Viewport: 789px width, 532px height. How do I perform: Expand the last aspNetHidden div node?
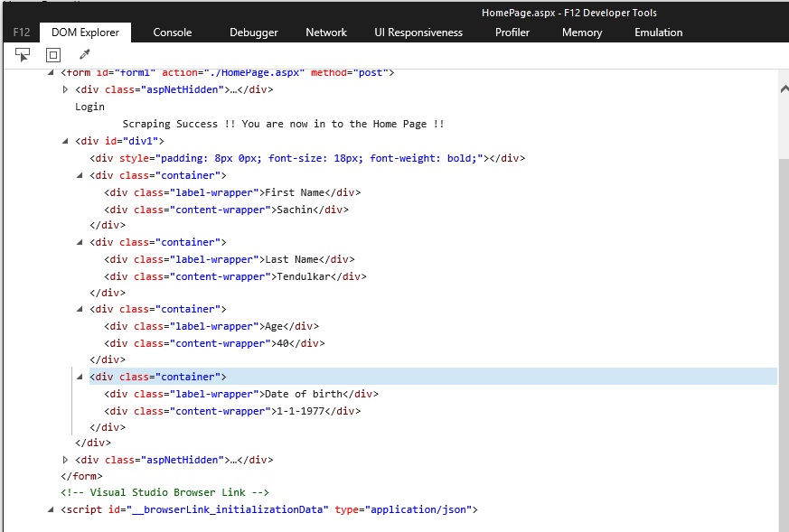point(65,460)
